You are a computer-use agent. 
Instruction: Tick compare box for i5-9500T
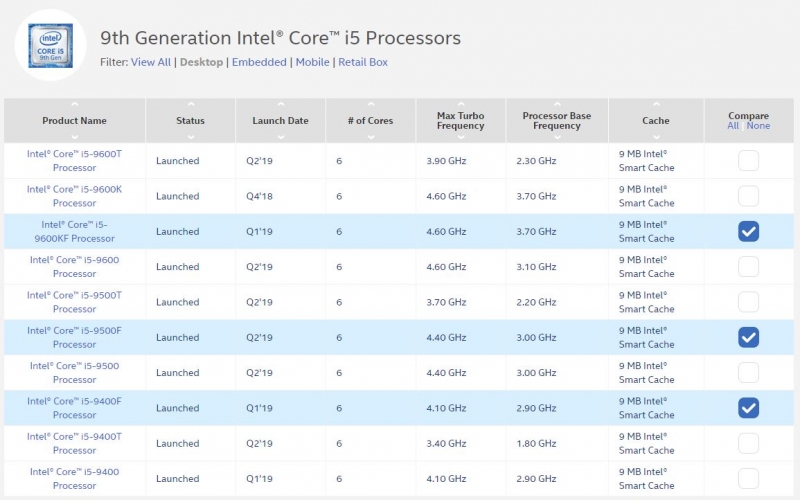[748, 302]
